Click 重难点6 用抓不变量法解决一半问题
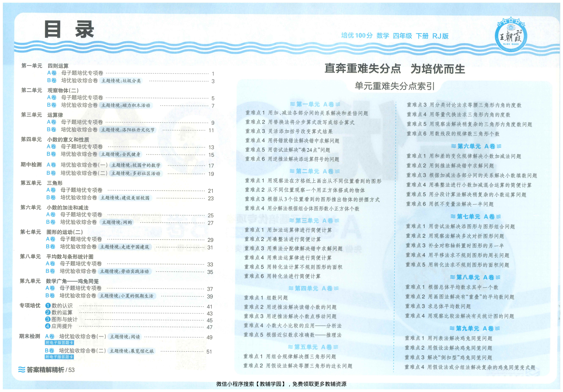Image resolution: width=563 pixels, height=392 pixels. [450, 204]
